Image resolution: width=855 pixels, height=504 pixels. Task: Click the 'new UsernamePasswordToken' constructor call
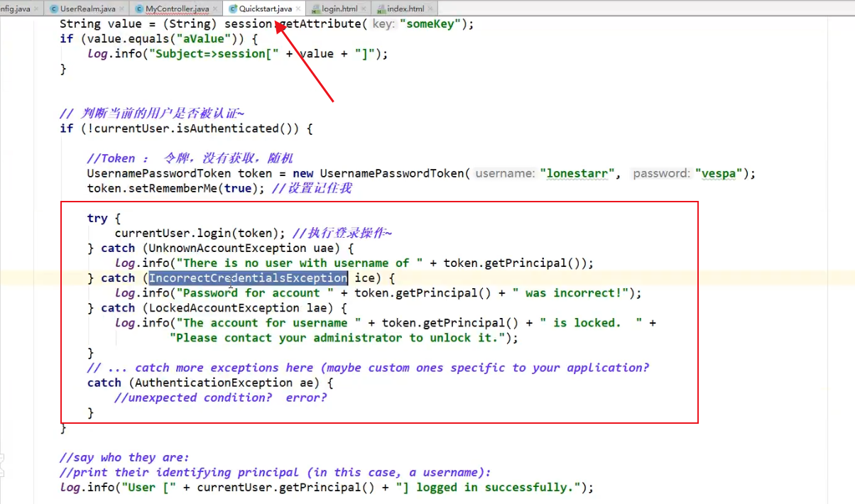pyautogui.click(x=379, y=173)
